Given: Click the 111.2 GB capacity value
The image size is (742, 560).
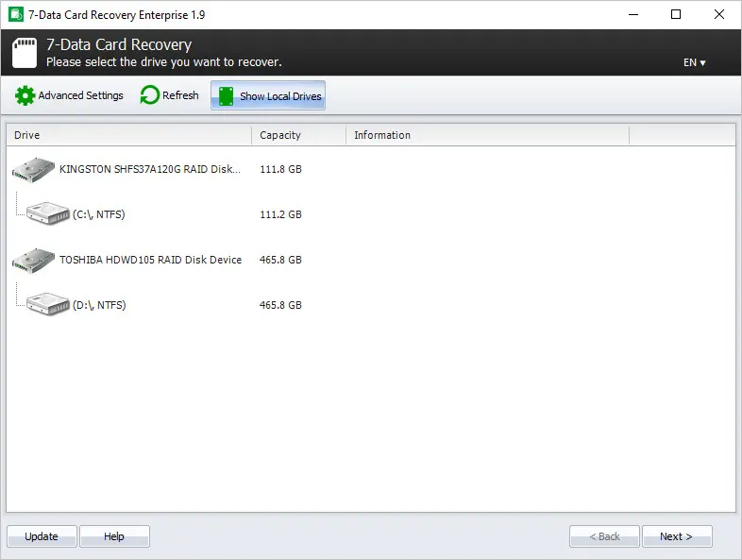Looking at the screenshot, I should [x=280, y=214].
